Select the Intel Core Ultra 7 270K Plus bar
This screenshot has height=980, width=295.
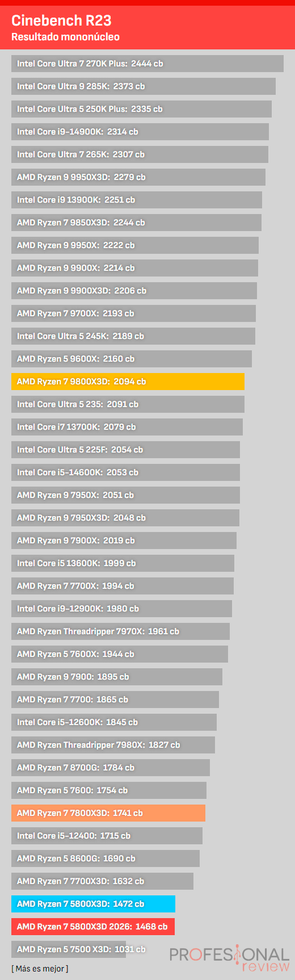(147, 64)
